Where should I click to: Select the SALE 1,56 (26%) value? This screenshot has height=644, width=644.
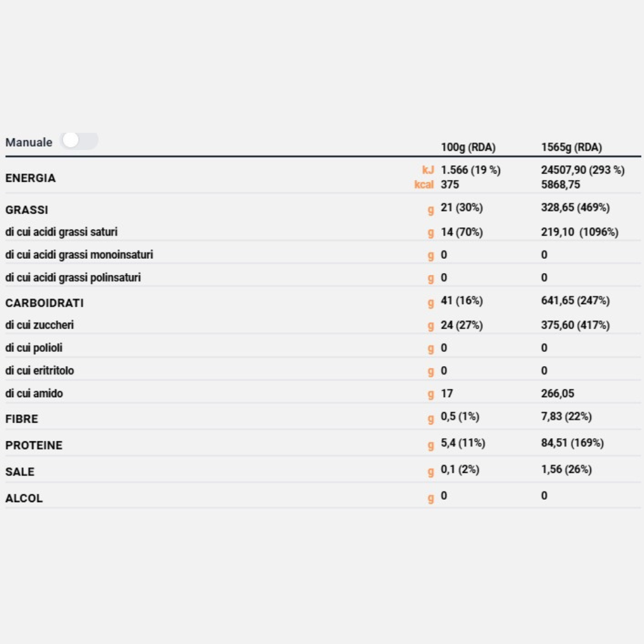pos(566,469)
